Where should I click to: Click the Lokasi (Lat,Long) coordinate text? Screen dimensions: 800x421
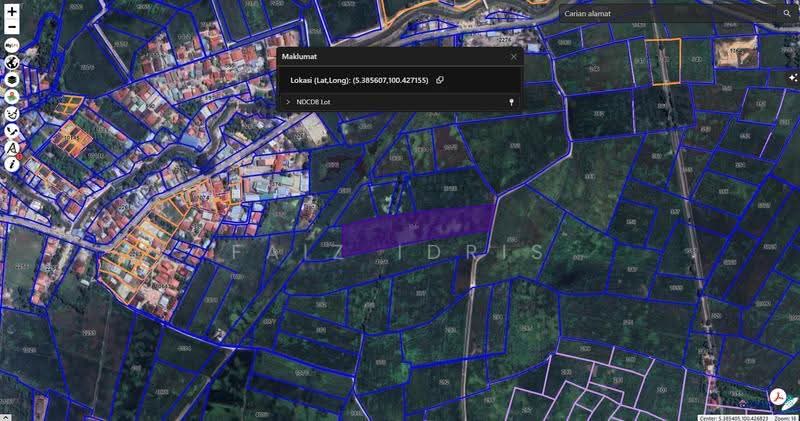pos(359,80)
